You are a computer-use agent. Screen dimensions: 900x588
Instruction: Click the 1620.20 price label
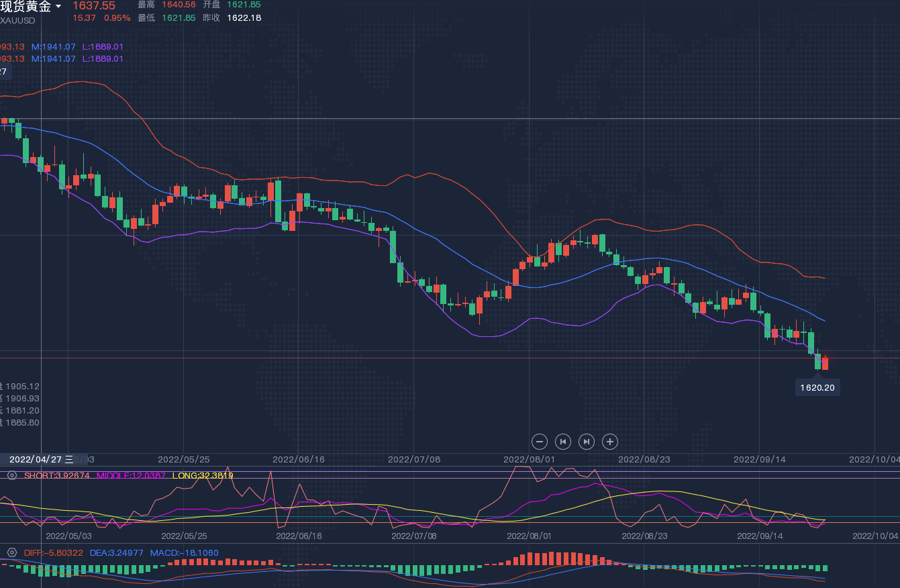[817, 387]
